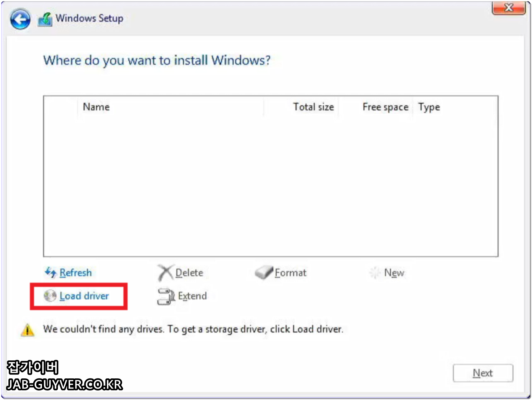Click the Windows Setup title icon

point(45,20)
